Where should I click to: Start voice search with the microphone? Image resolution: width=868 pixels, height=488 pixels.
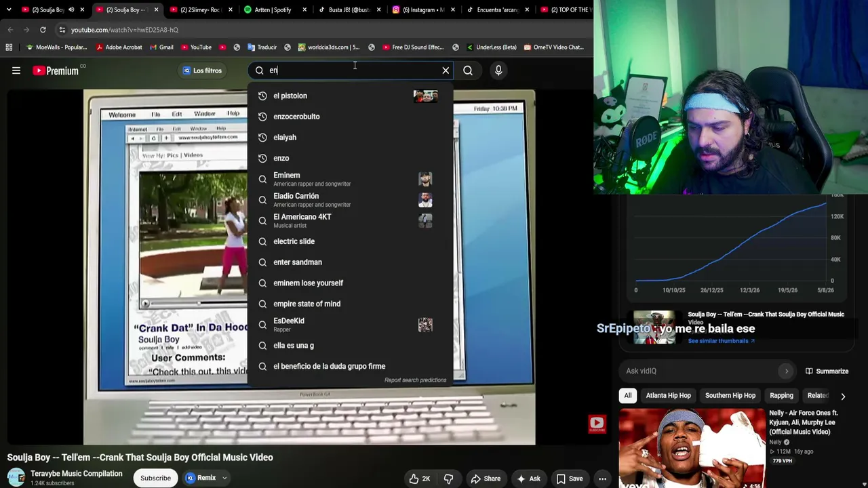click(x=498, y=70)
